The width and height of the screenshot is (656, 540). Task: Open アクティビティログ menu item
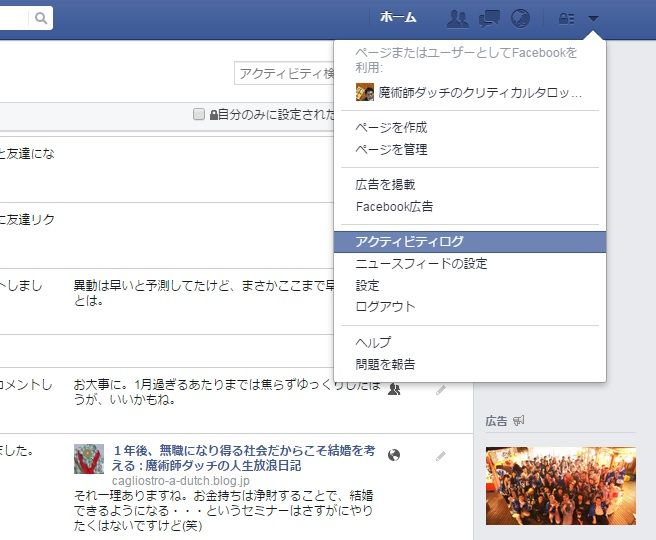[x=470, y=242]
